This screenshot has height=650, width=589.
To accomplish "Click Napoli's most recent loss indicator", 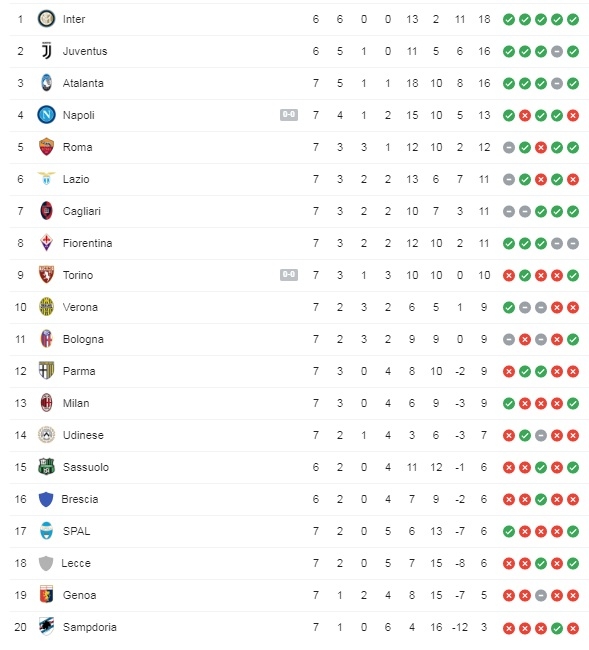I will [x=573, y=116].
